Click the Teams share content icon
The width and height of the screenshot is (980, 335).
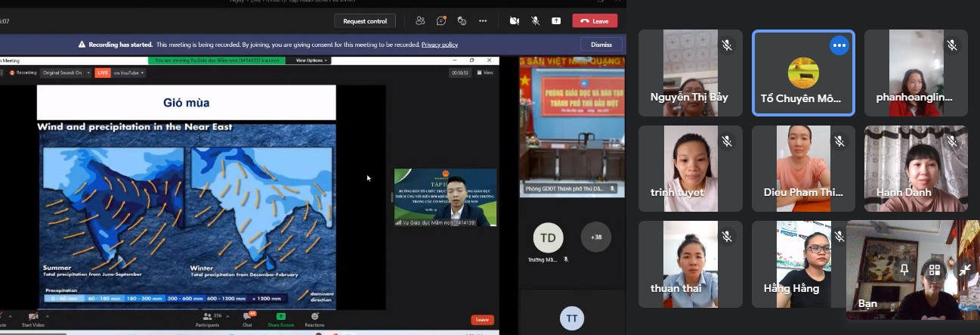556,21
